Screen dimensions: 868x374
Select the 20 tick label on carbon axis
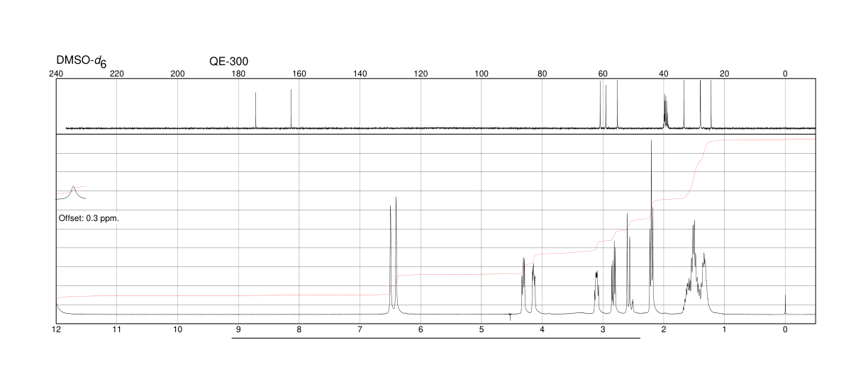pos(724,73)
